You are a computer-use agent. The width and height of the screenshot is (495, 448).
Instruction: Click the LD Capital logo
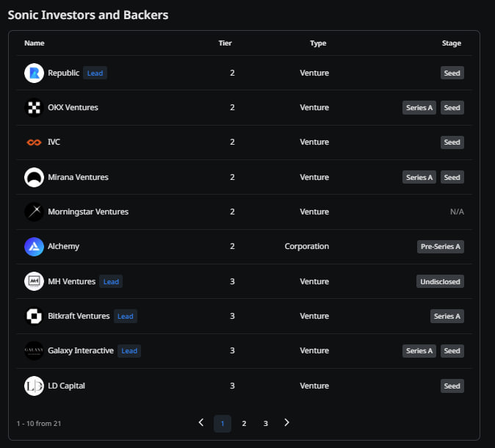[34, 386]
